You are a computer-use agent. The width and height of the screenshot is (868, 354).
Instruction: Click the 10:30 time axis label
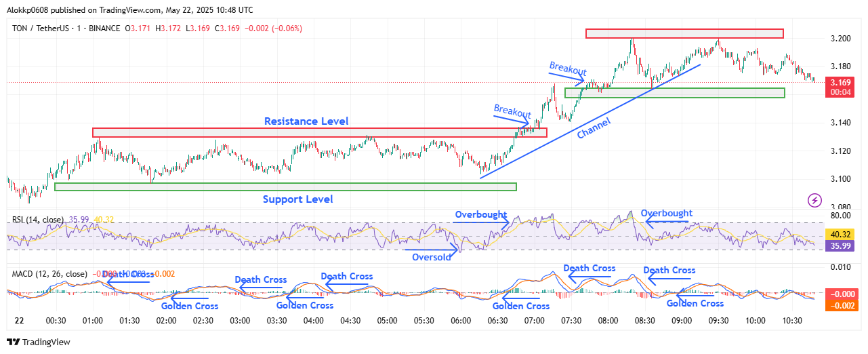click(x=792, y=320)
